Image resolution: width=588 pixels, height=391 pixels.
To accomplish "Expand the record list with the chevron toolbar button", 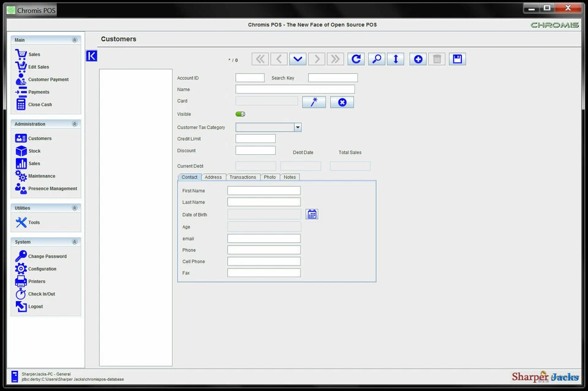I will (298, 58).
